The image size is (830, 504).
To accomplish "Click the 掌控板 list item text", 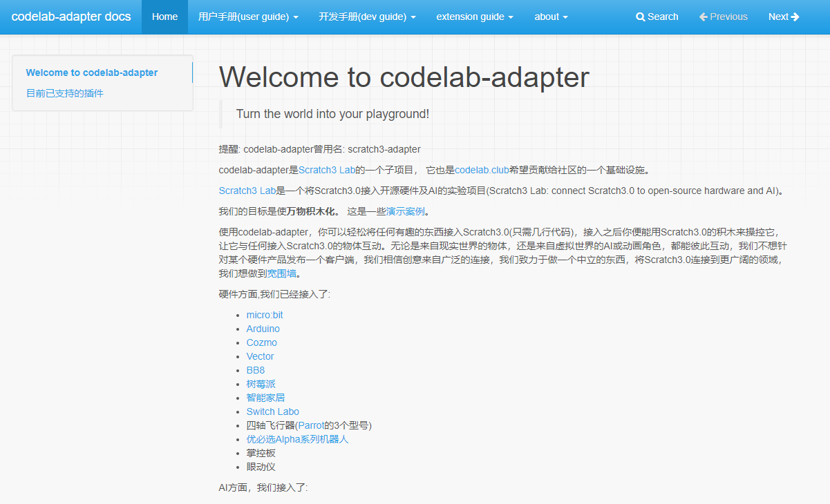I will coord(261,453).
